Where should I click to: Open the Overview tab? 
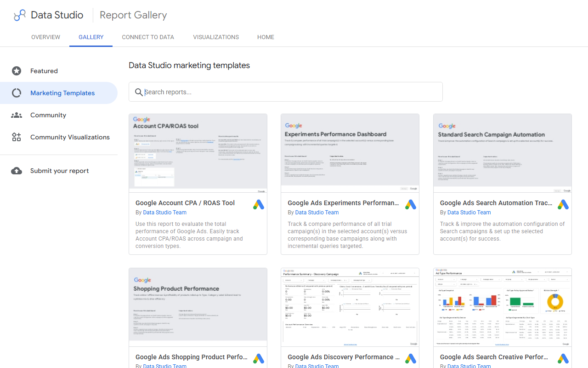(46, 37)
